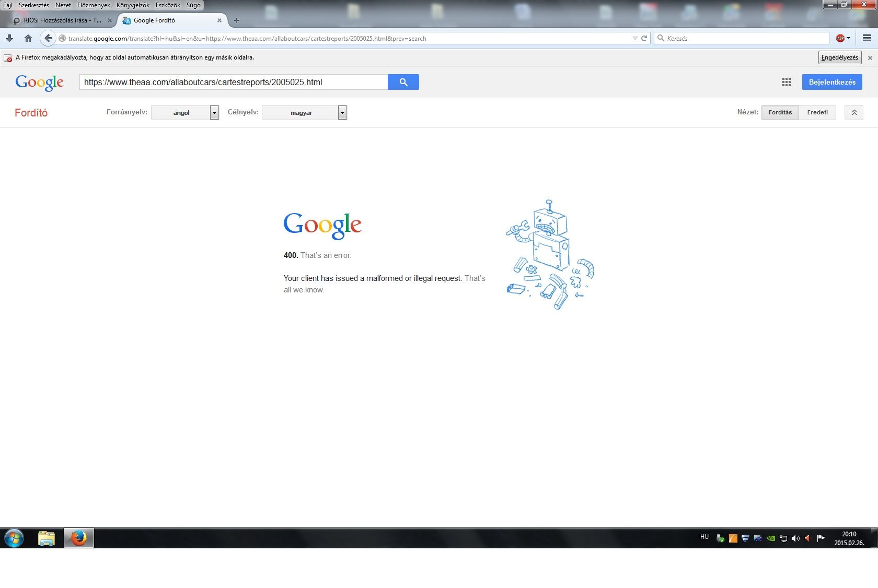Image resolution: width=878 pixels, height=588 pixels.
Task: Close the RIOS: Hozzászólás írása tab
Action: (110, 20)
